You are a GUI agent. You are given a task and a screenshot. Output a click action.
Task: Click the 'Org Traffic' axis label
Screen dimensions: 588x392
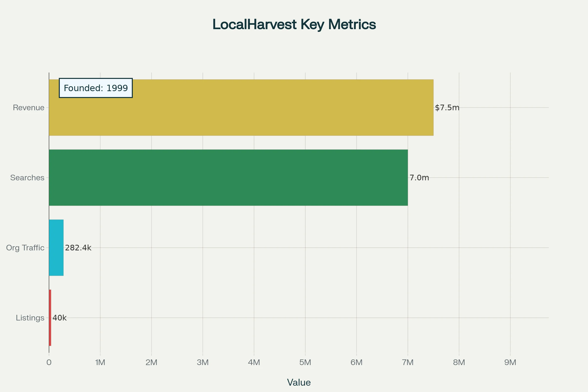click(x=25, y=247)
